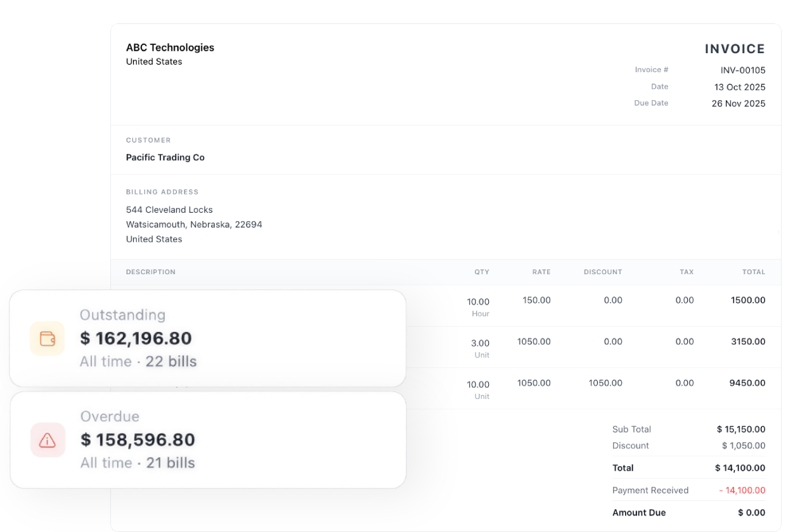
Task: Click the red Payment Received value -14,100.00
Action: (x=743, y=490)
